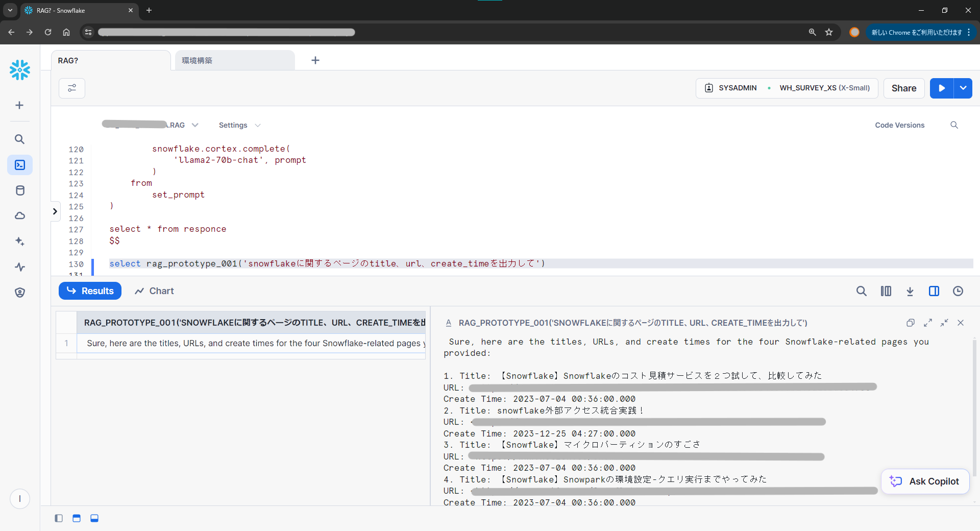Open Code Versions

(900, 125)
